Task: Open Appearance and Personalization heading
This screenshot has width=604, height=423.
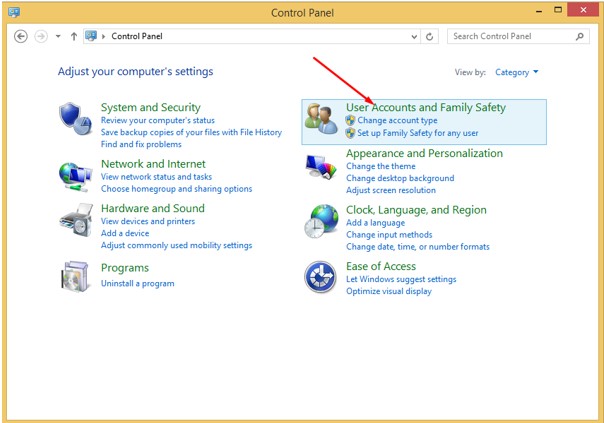Action: click(x=424, y=153)
